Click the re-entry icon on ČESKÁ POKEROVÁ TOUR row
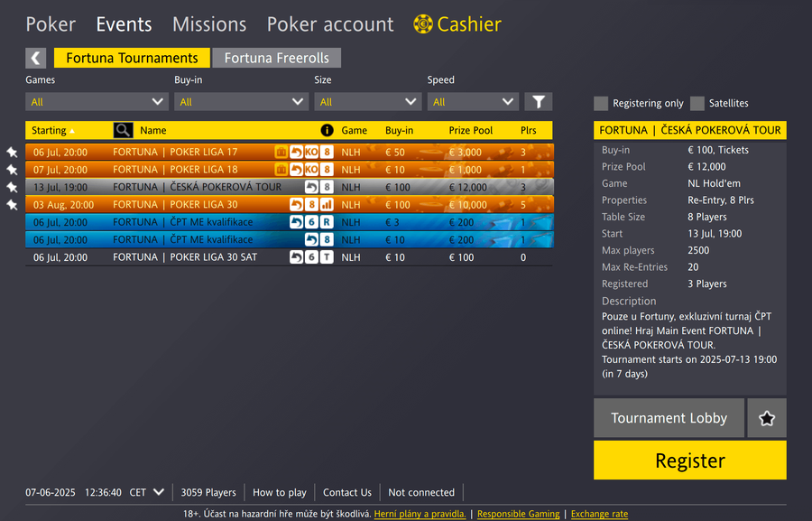812x521 pixels. point(311,187)
